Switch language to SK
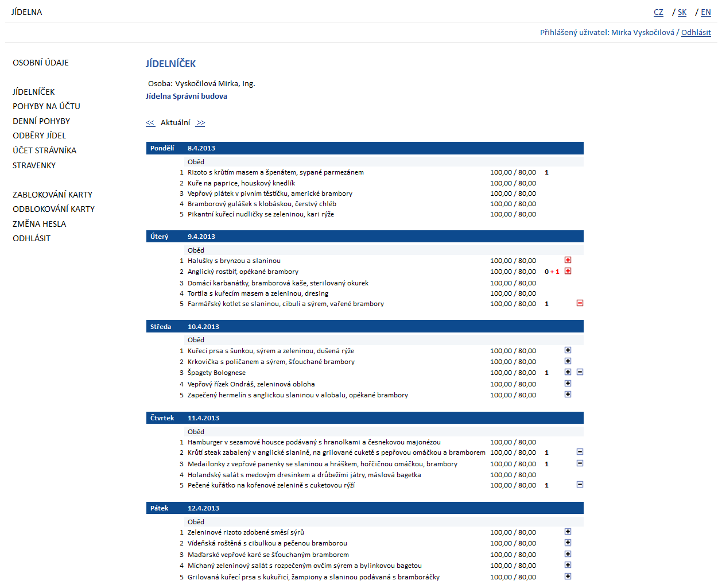The width and height of the screenshot is (722, 588). click(682, 12)
